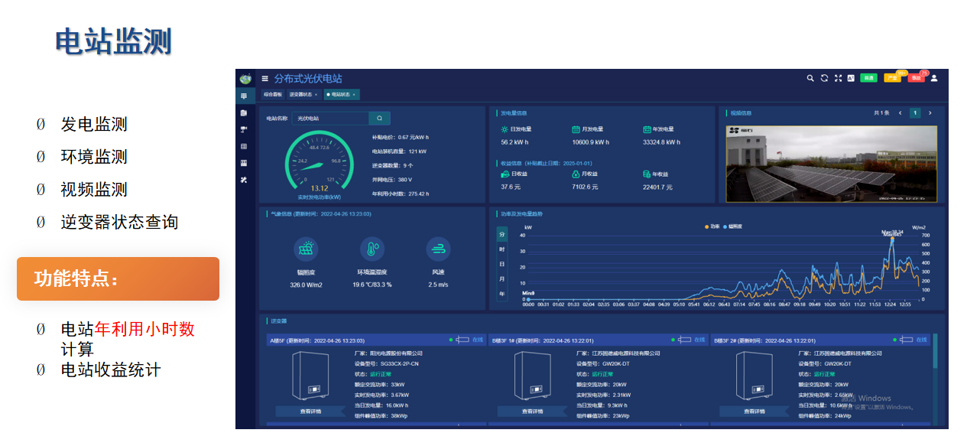Click the globe logo at sidebar top
This screenshot has height=446, width=980.
click(x=245, y=79)
